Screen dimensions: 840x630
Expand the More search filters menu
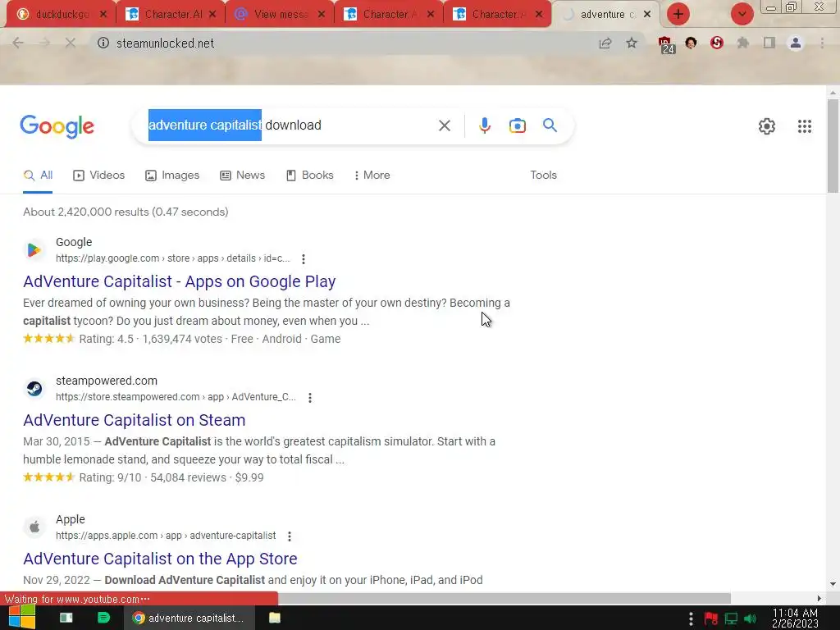372,176
